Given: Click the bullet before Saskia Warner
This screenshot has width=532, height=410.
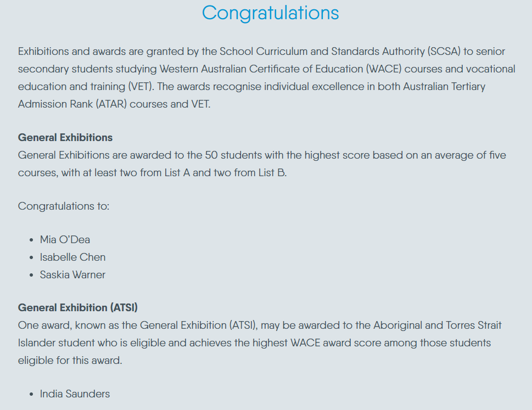Looking at the screenshot, I should click(x=31, y=275).
